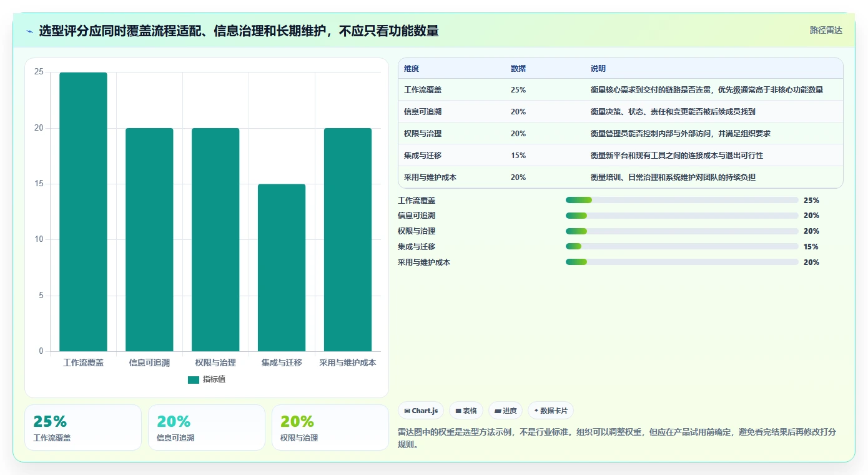
Task: Click the 信息可追溯 bar in chart
Action: coord(149,240)
